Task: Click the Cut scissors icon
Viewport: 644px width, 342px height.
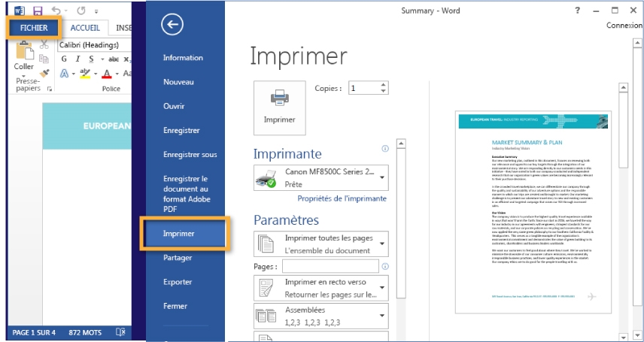Action: [44, 45]
